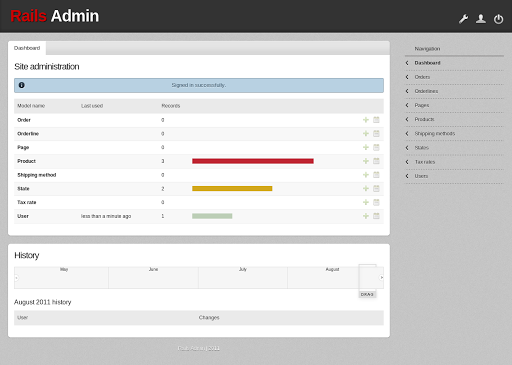Go to Users in navigation sidebar
This screenshot has width=512, height=365.
point(421,176)
